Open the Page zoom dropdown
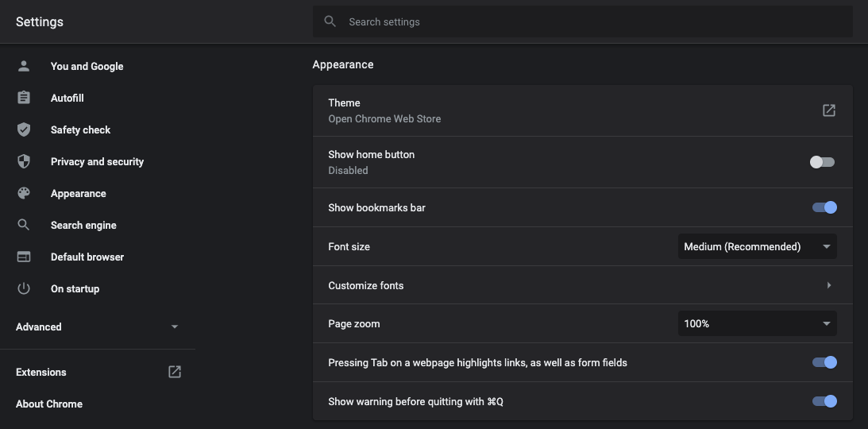Screen dimensions: 868x429 point(757,323)
